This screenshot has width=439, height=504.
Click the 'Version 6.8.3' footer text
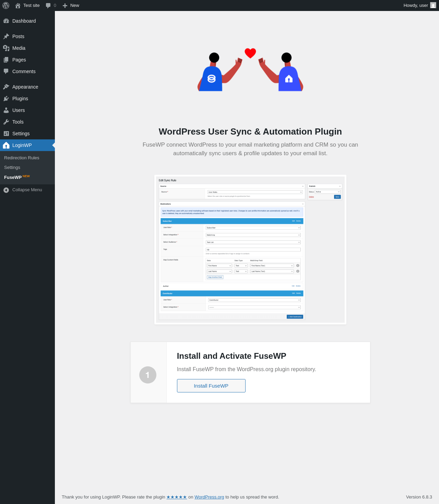click(419, 497)
